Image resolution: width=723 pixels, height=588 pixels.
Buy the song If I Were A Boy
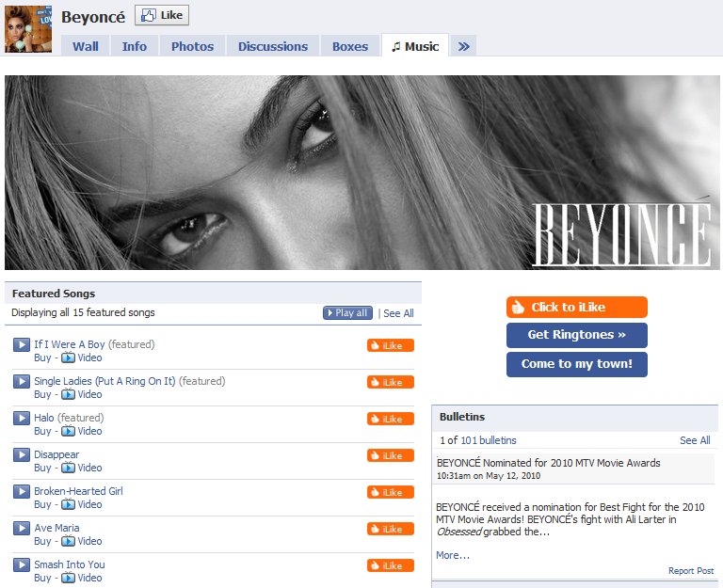tap(42, 358)
